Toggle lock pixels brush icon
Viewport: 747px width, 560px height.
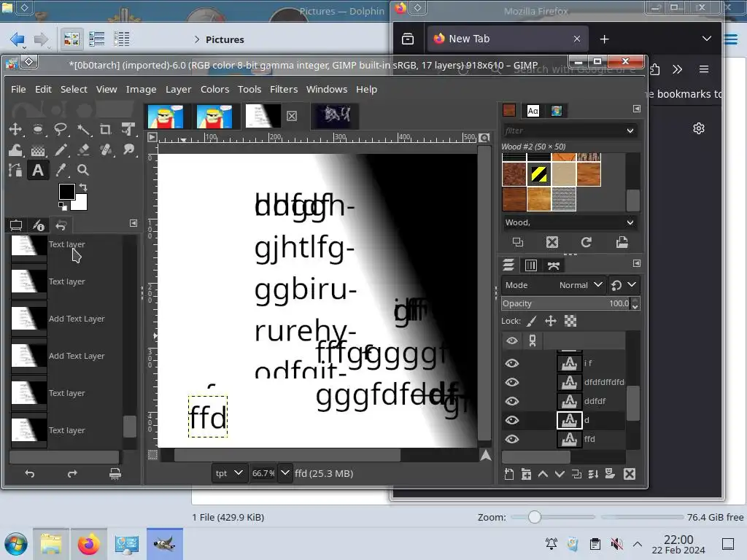coord(531,321)
